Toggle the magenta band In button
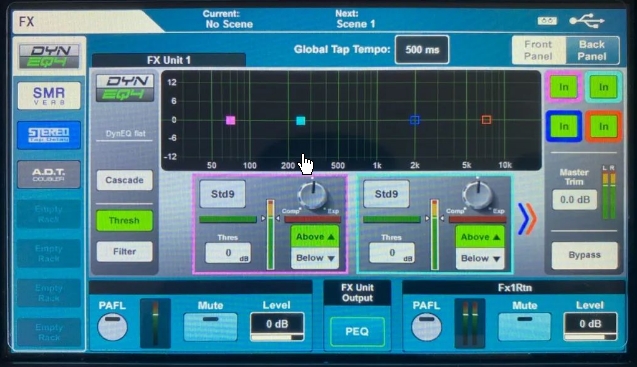The width and height of the screenshot is (637, 367). click(x=563, y=87)
